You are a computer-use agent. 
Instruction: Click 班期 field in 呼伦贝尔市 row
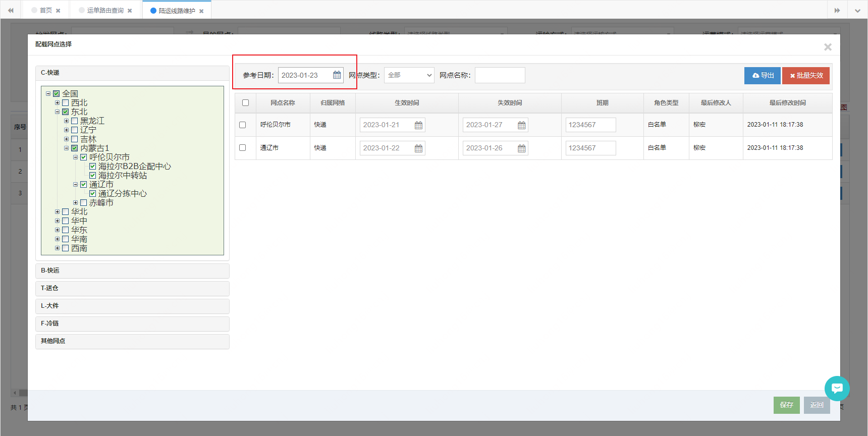[x=591, y=125]
